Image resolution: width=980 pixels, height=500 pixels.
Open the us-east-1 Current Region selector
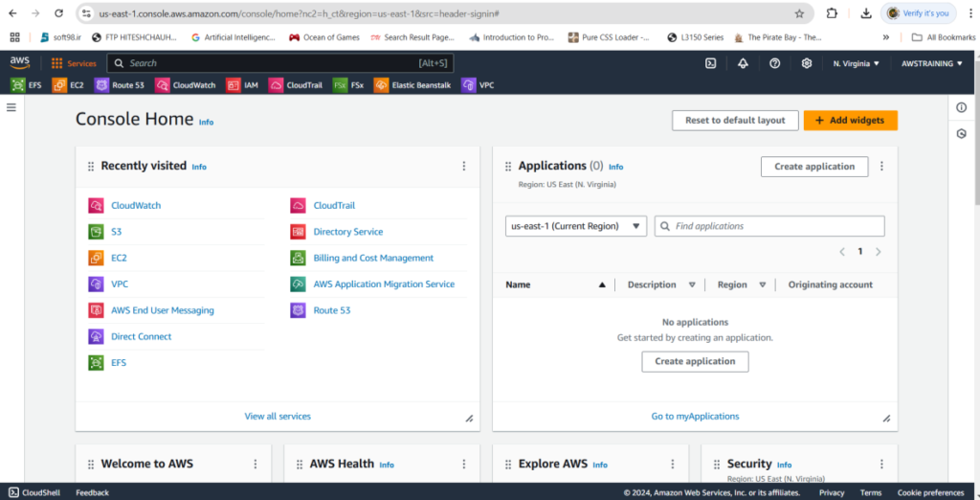pos(576,226)
